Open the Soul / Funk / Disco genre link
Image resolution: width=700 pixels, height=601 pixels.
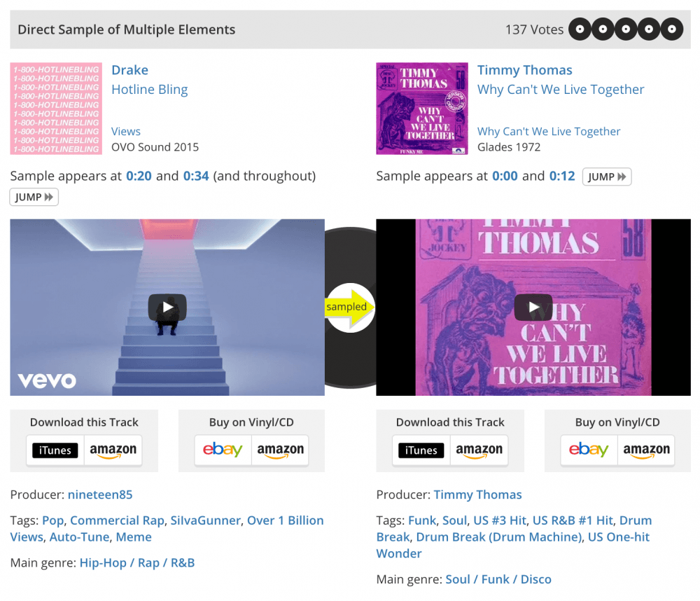pos(498,579)
